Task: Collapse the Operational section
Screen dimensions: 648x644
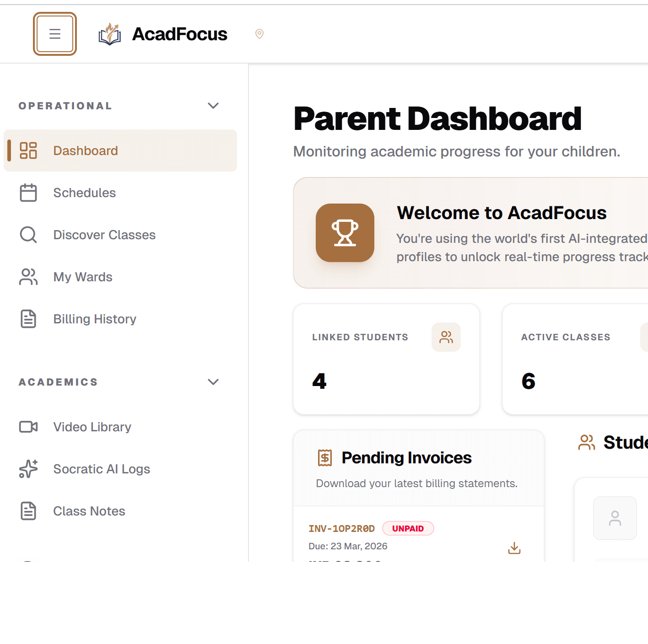Action: (213, 106)
